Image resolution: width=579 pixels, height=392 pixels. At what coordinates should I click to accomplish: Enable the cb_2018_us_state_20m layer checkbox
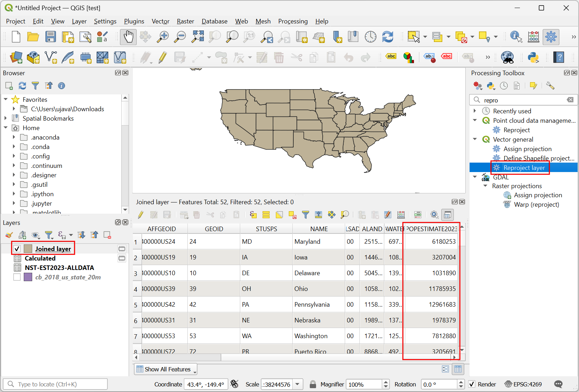coord(17,277)
